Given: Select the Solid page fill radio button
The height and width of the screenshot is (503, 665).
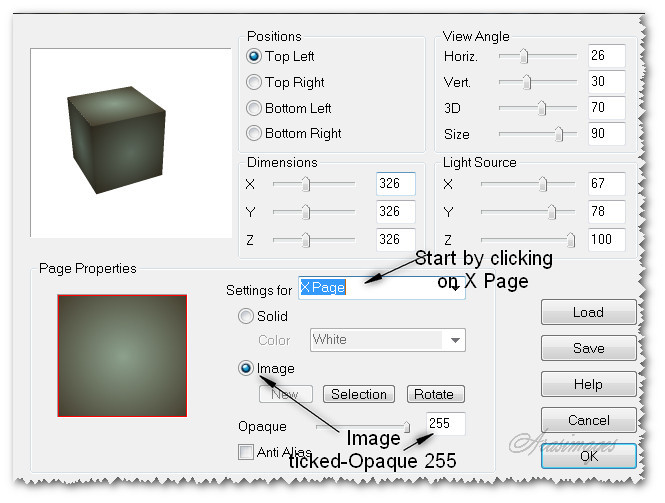Looking at the screenshot, I should click(x=246, y=316).
